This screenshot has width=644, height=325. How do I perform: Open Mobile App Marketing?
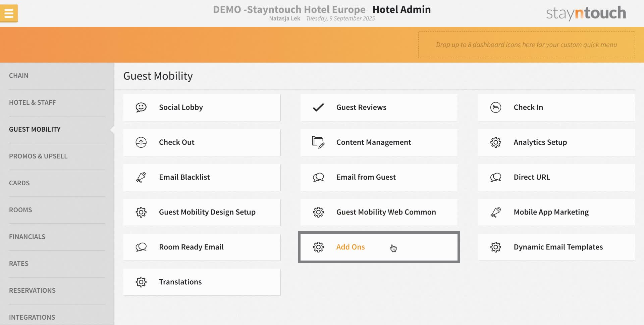coord(556,212)
